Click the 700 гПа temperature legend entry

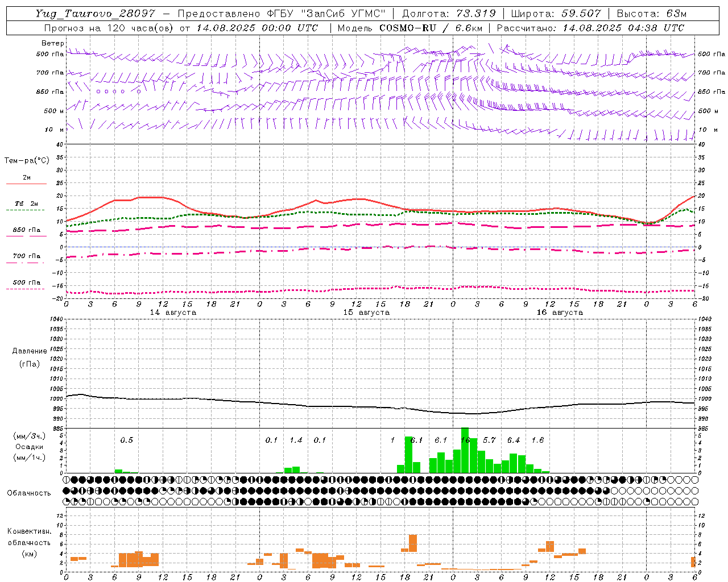tap(27, 256)
